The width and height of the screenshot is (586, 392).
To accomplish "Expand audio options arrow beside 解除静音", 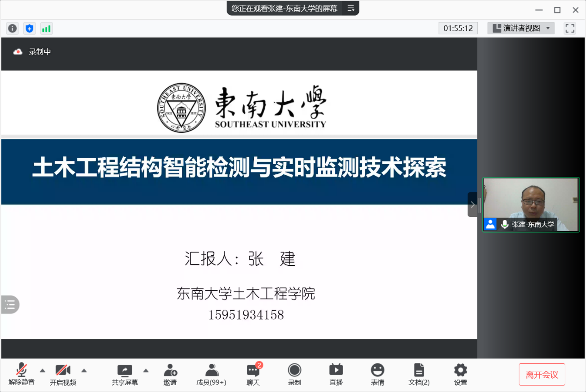I will pyautogui.click(x=43, y=370).
